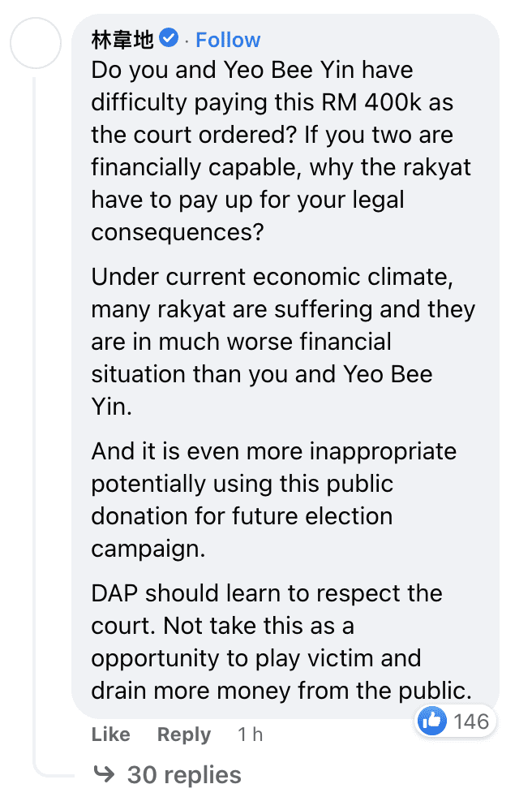Click the vertical thread line below avatar
Viewport: 532px width, 797px height.
(35, 406)
